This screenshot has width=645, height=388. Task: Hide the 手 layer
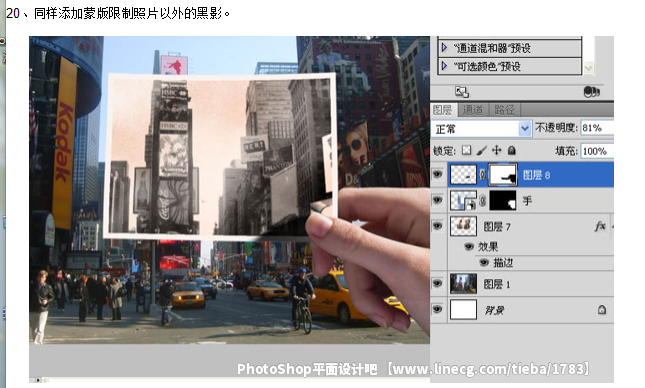pos(438,200)
